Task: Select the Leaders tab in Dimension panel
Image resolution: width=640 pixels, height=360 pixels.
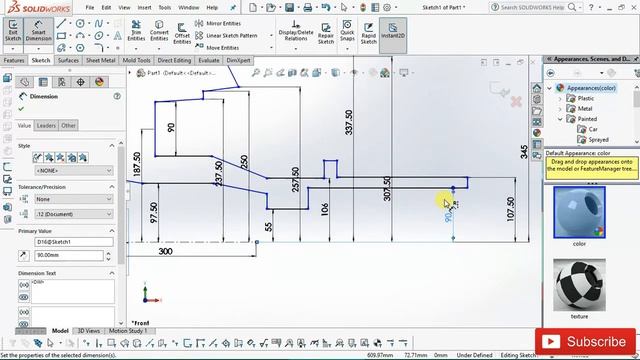Action: pyautogui.click(x=46, y=126)
